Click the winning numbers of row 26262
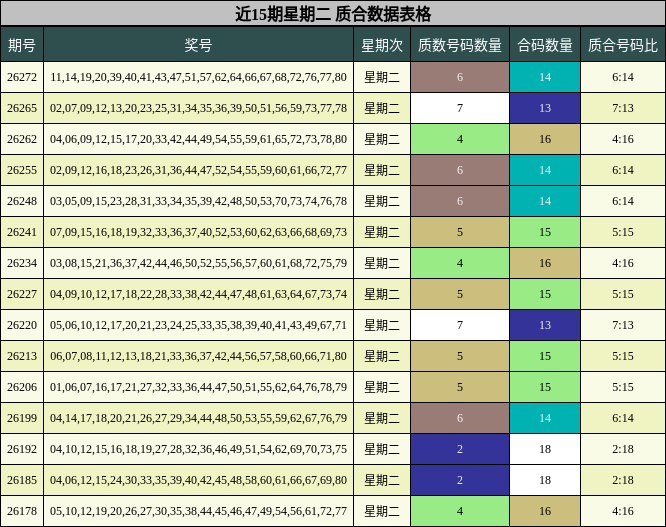The height and width of the screenshot is (527, 666). [x=198, y=139]
